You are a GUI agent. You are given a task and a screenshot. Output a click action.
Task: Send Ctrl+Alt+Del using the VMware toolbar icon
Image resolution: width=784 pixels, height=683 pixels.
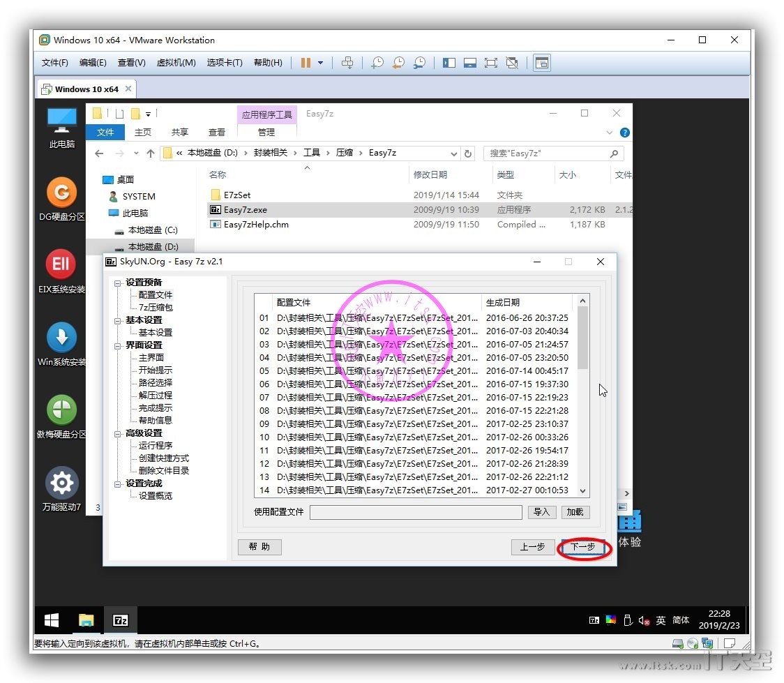pos(347,63)
